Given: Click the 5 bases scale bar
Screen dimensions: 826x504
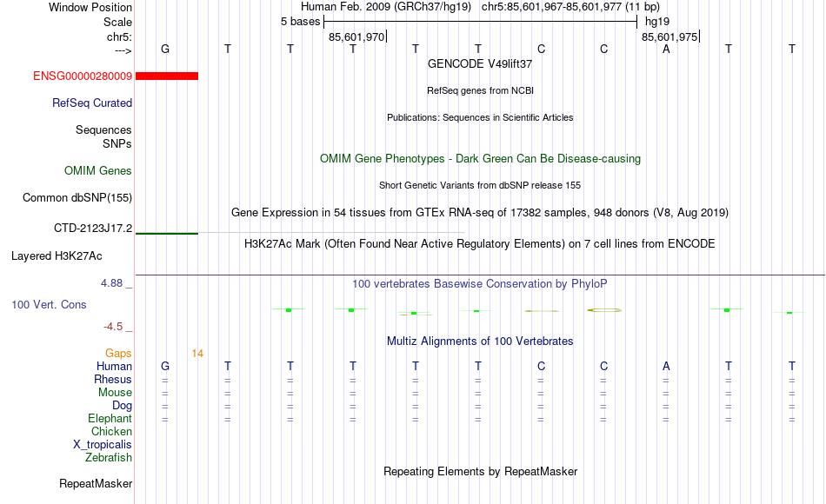Looking at the screenshot, I should tap(480, 22).
